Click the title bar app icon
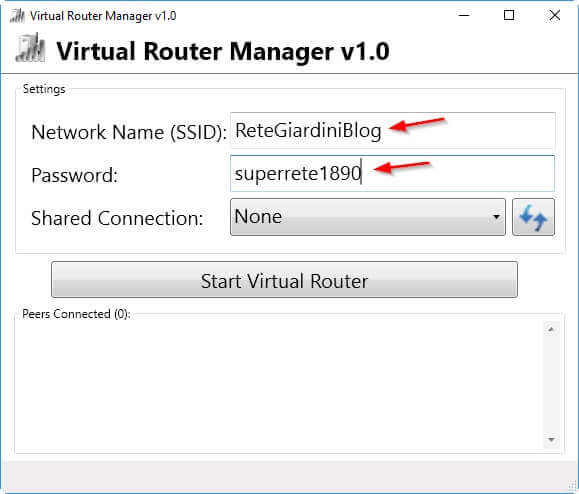Image resolution: width=579 pixels, height=494 pixels. (17, 16)
